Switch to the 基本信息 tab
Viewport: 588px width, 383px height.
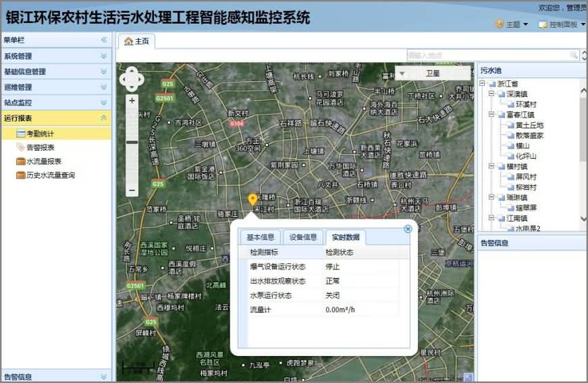260,237
